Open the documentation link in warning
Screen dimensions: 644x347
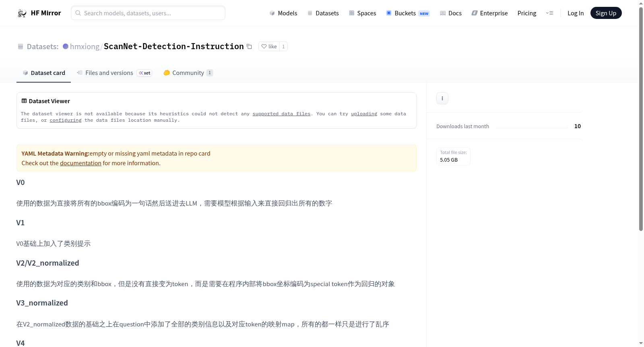click(x=80, y=163)
